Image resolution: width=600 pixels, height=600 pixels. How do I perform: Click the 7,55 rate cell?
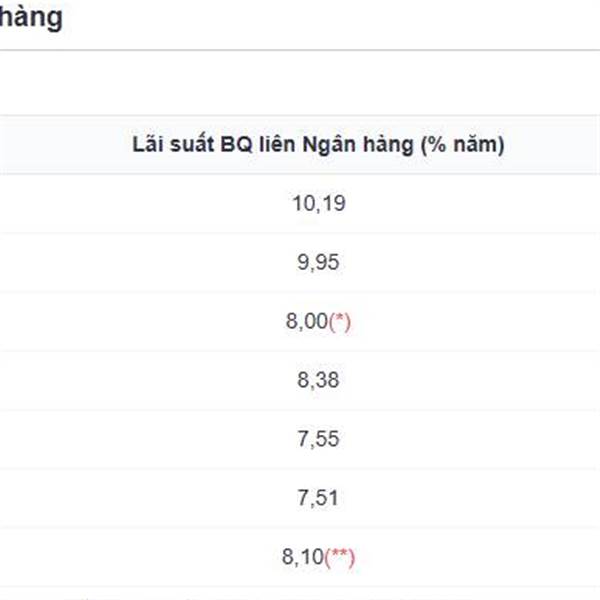click(x=318, y=440)
